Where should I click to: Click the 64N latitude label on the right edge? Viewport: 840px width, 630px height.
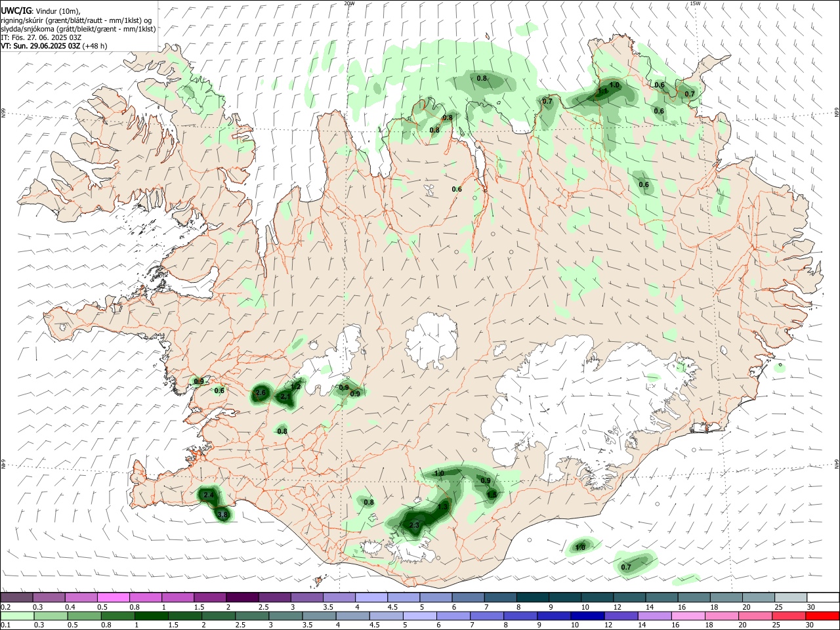point(837,463)
